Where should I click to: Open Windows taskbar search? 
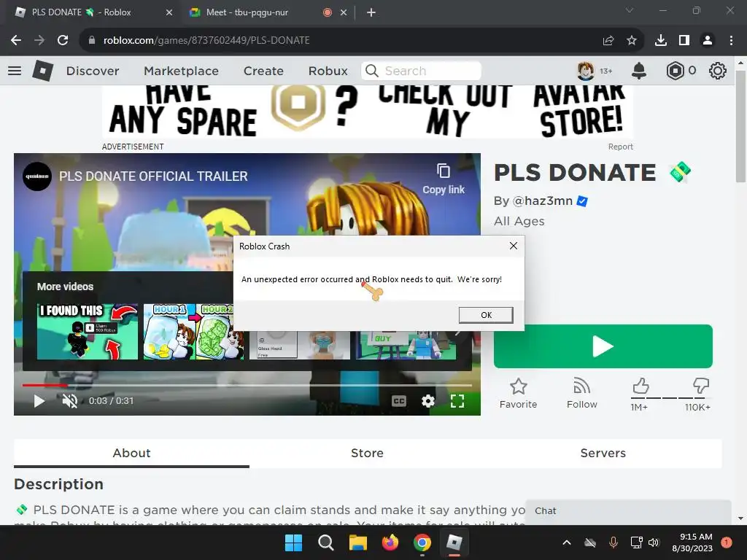click(x=326, y=542)
